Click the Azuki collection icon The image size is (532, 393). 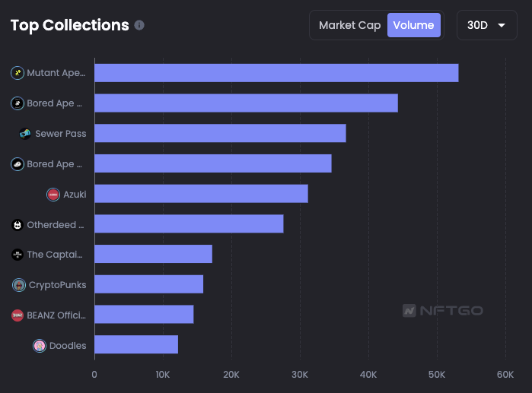coord(53,195)
